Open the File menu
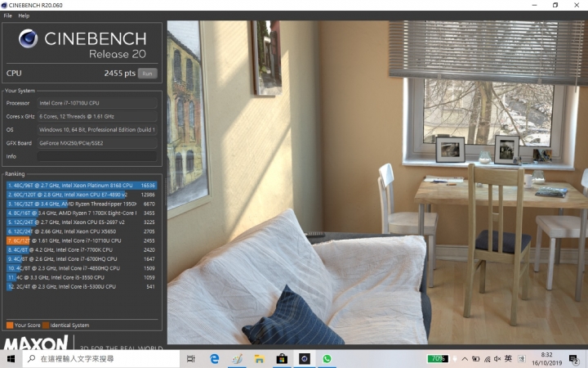 click(x=7, y=16)
